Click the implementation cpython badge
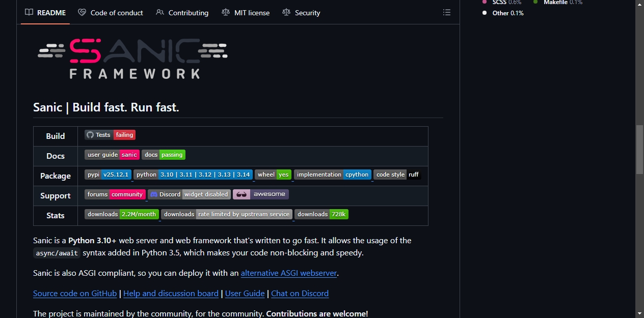 [333, 175]
